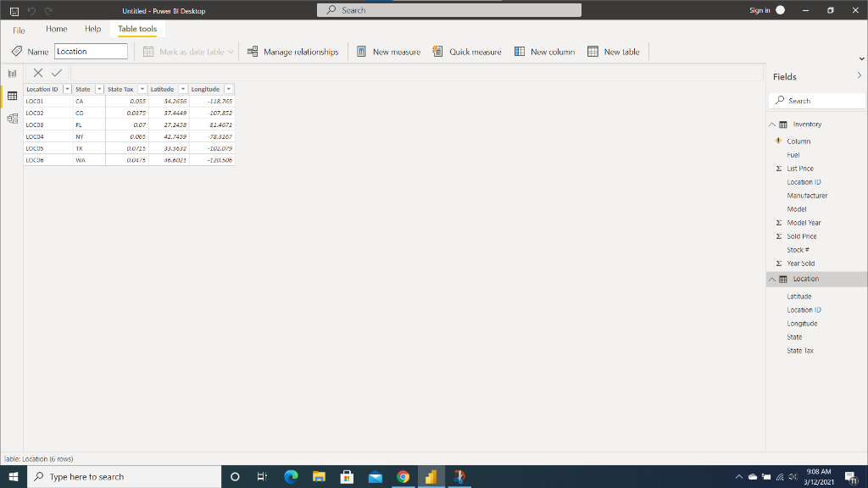Open the File menu

[19, 30]
